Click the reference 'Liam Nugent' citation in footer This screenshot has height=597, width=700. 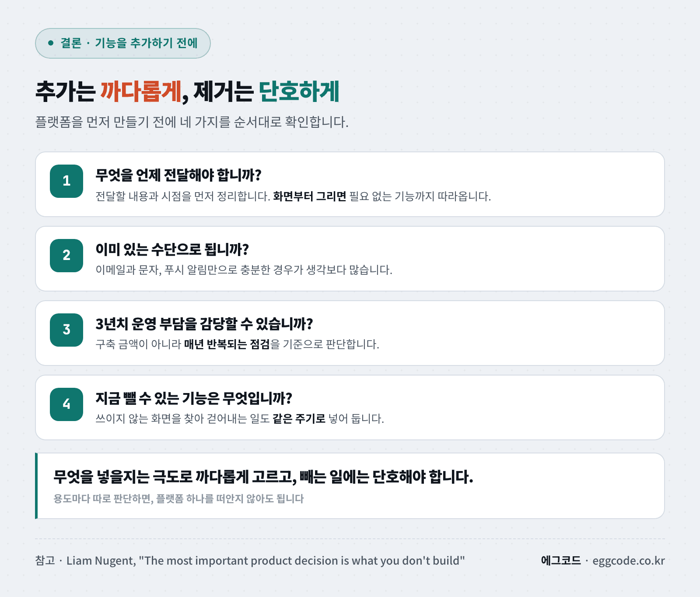coord(250,561)
